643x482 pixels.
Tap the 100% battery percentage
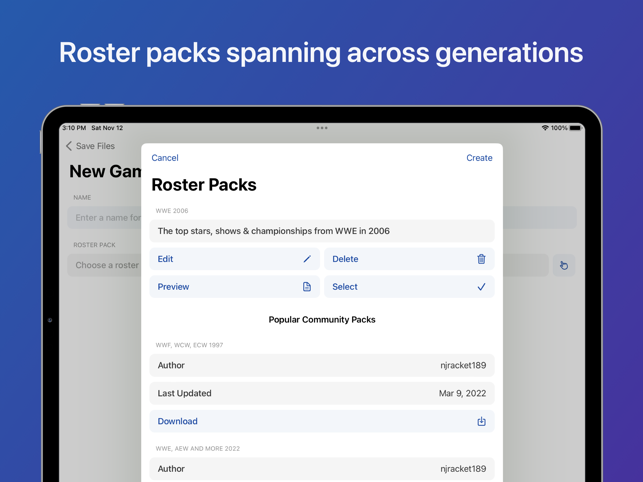(559, 128)
